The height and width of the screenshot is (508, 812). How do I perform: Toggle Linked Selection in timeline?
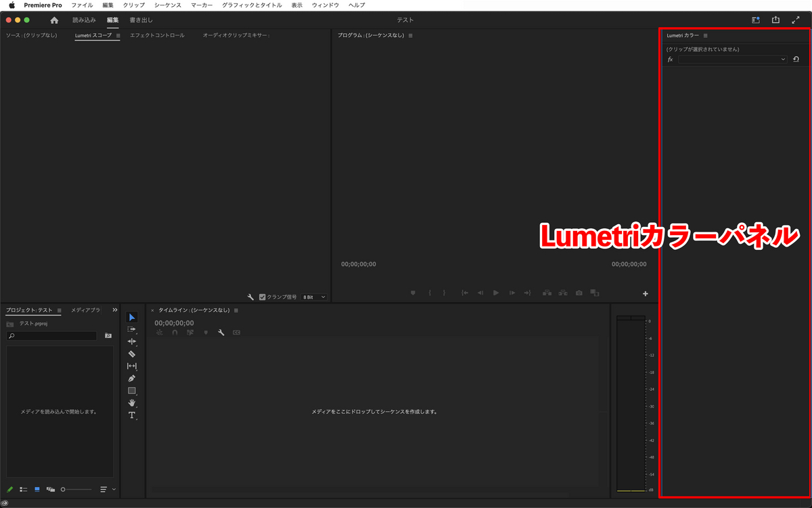(190, 333)
